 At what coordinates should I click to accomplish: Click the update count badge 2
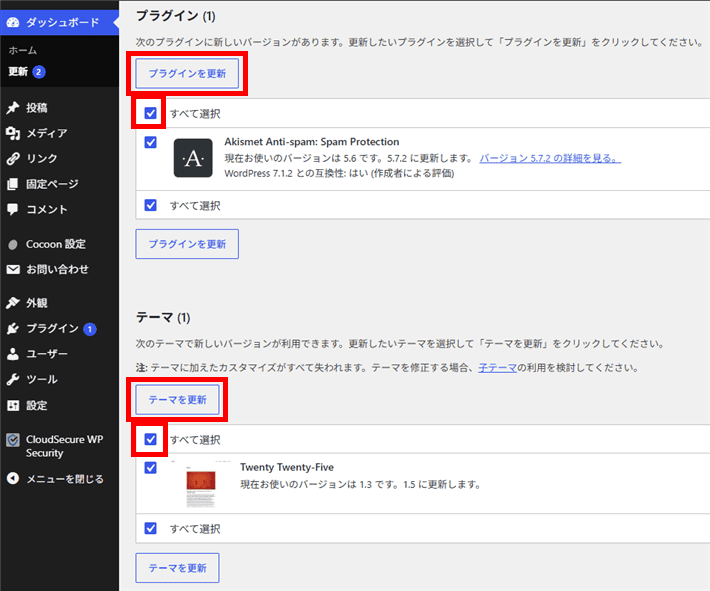pyautogui.click(x=39, y=72)
